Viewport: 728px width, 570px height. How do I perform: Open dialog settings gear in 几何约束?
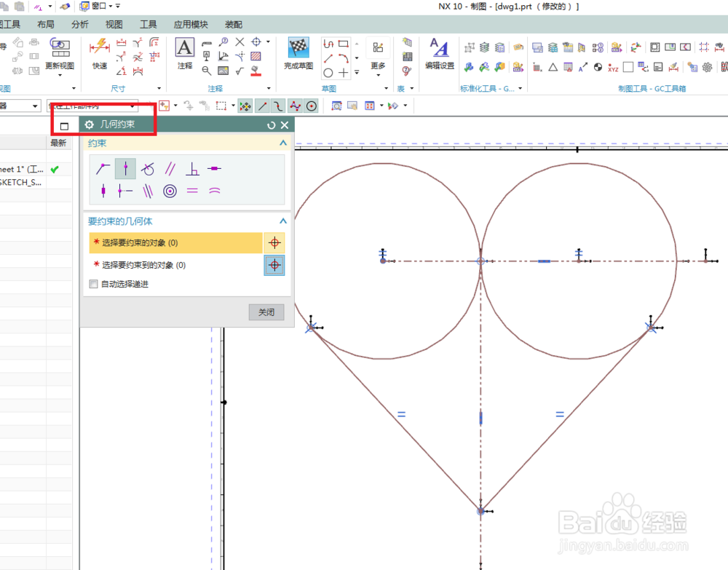click(x=89, y=124)
